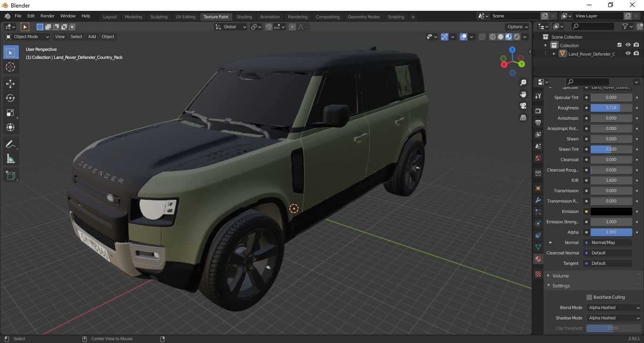Open the Object Mode dropdown

(x=27, y=37)
